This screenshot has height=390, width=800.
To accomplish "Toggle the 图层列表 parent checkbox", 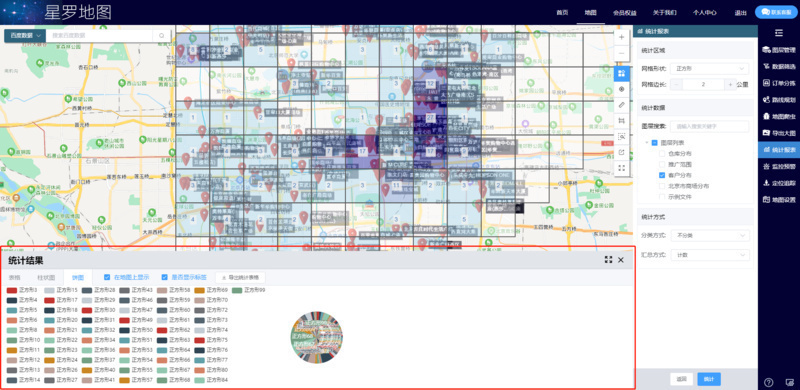I will tap(655, 143).
